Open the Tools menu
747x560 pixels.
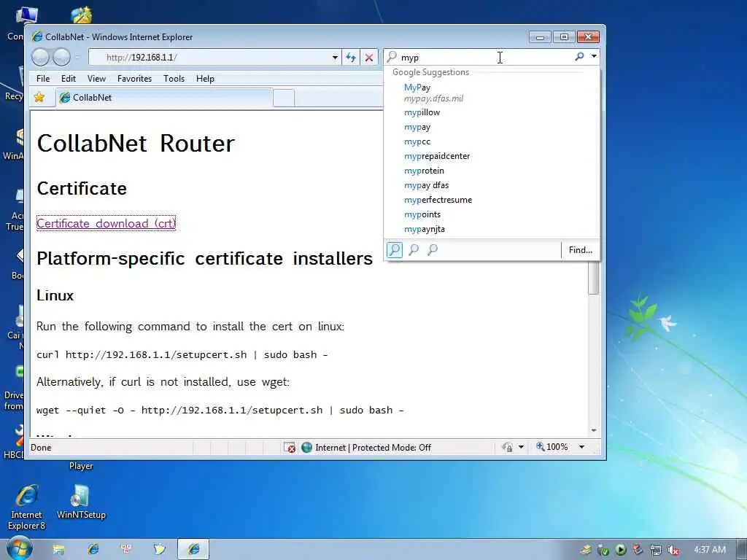[x=174, y=79]
